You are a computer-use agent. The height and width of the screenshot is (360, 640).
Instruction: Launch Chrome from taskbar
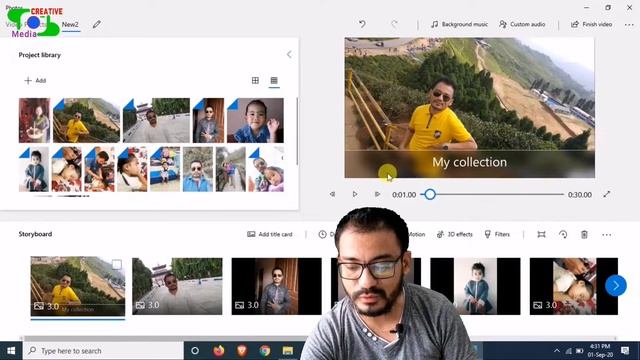[265, 351]
